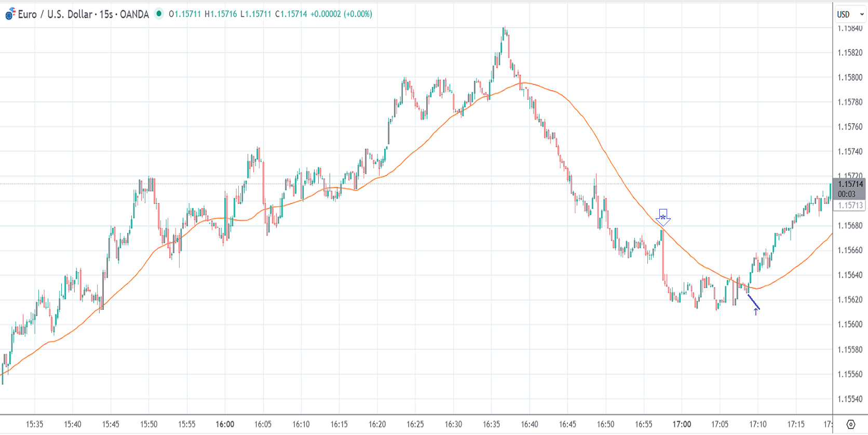The image size is (868, 435).
Task: Click price scale value 1.15600
Action: 850,324
